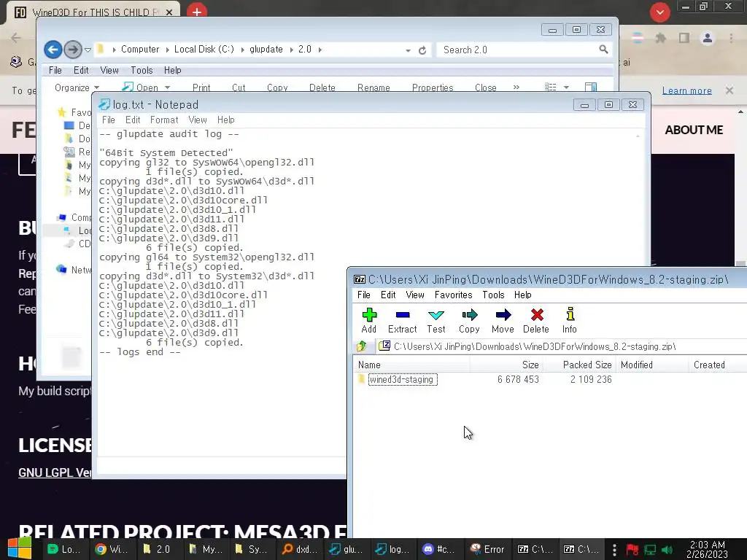This screenshot has height=560, width=747.
Task: Click Delete in Explorer toolbar
Action: tap(322, 87)
